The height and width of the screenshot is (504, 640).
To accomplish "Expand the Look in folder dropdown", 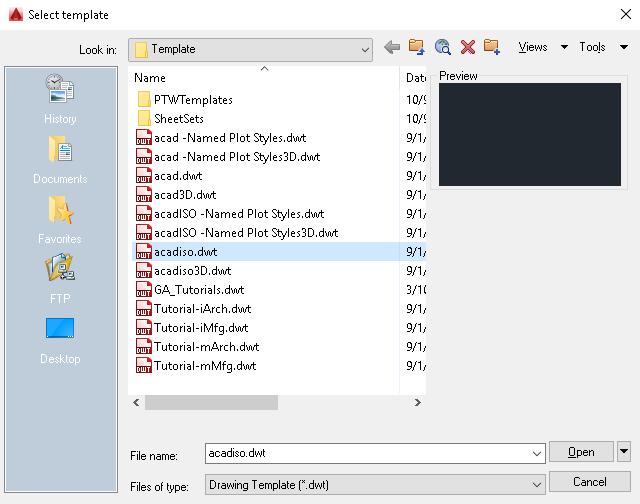I will click(365, 50).
